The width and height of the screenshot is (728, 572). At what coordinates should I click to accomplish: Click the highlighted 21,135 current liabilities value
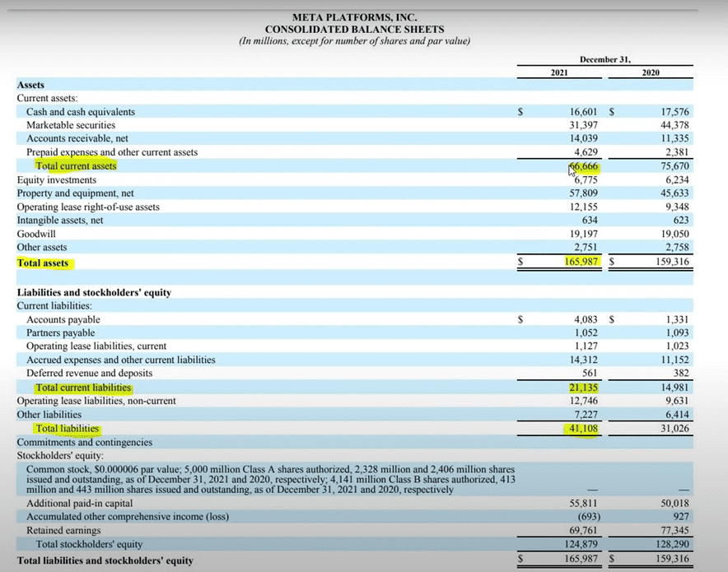(583, 388)
